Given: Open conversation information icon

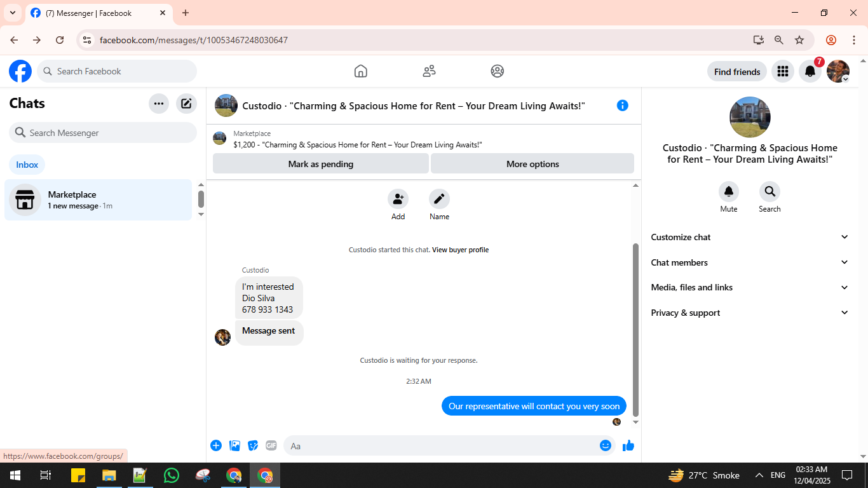Looking at the screenshot, I should coord(623,105).
